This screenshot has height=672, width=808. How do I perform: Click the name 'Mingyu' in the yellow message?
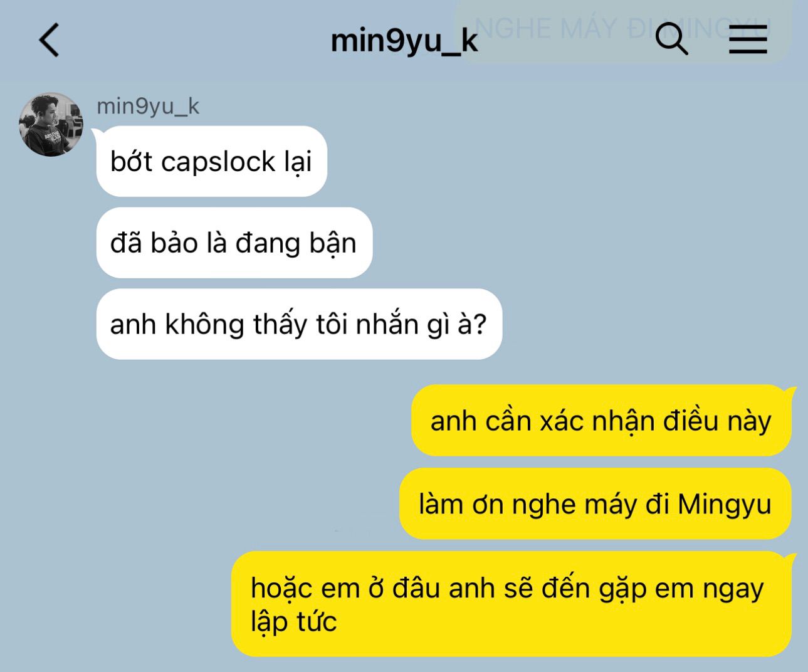[x=725, y=505]
